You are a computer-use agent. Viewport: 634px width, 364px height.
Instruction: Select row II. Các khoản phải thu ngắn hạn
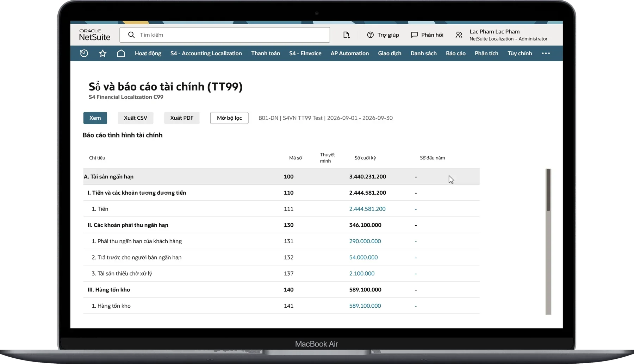(281, 225)
